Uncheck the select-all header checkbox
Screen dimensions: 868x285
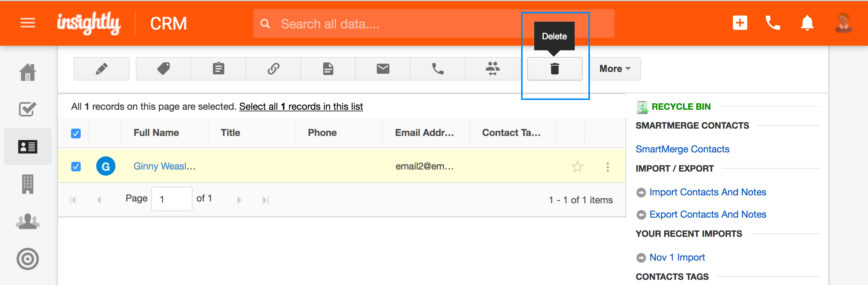click(x=76, y=134)
